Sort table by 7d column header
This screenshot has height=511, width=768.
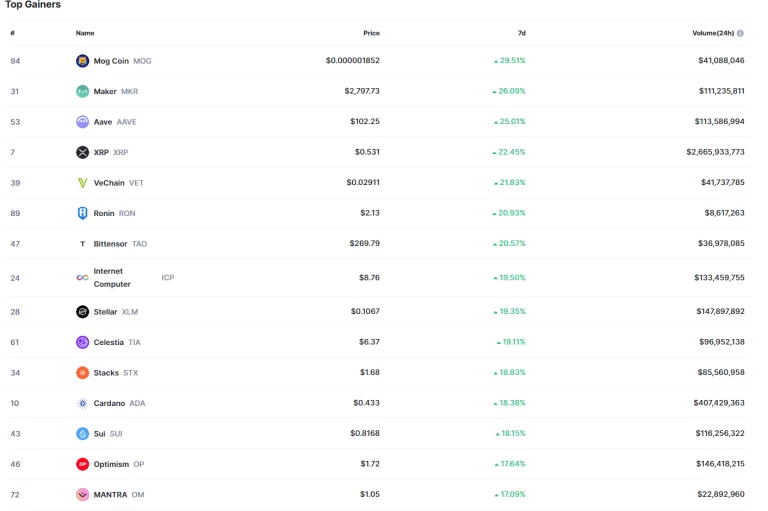click(521, 33)
